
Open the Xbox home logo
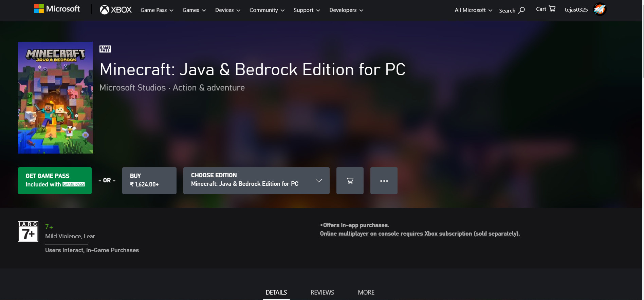click(116, 10)
